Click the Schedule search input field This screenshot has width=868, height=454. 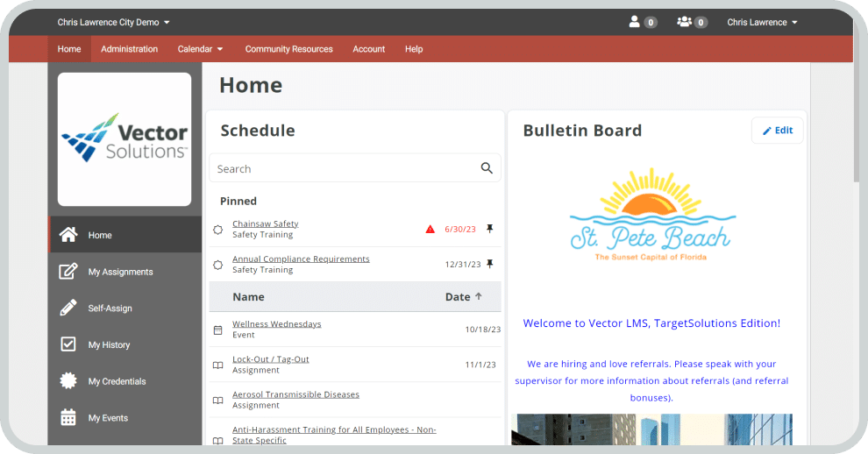coord(342,168)
